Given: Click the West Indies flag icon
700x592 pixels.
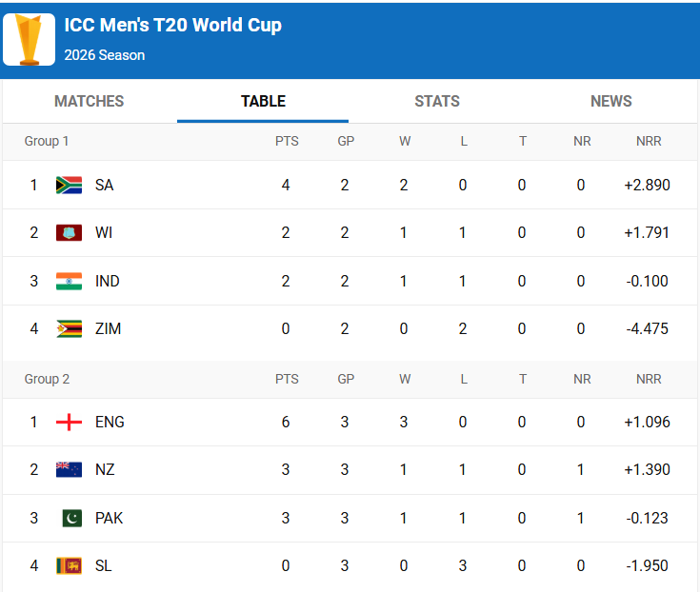Looking at the screenshot, I should [x=69, y=233].
